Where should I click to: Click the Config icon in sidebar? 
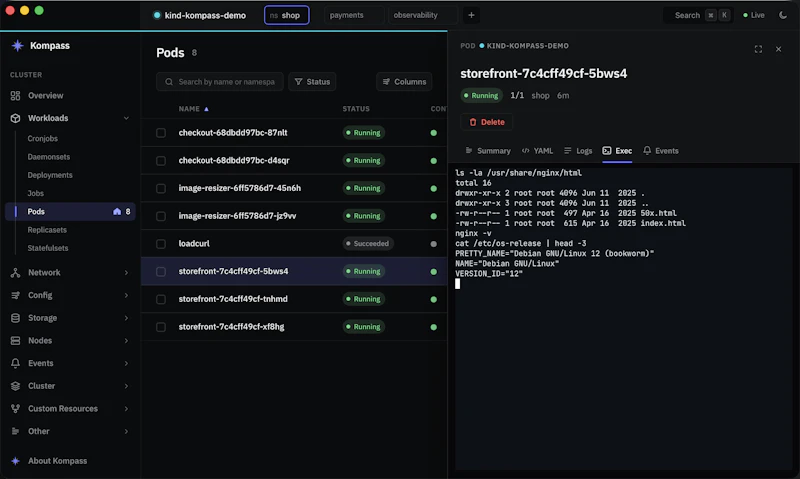click(15, 295)
